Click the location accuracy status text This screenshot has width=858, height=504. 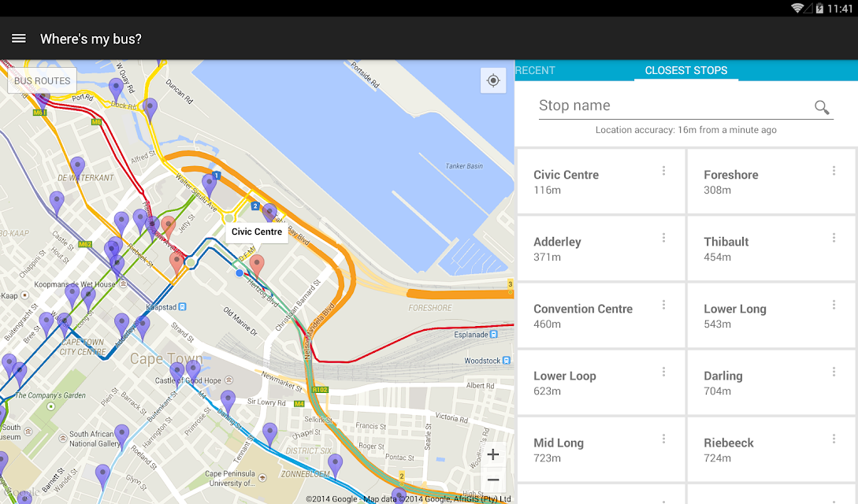tap(685, 130)
